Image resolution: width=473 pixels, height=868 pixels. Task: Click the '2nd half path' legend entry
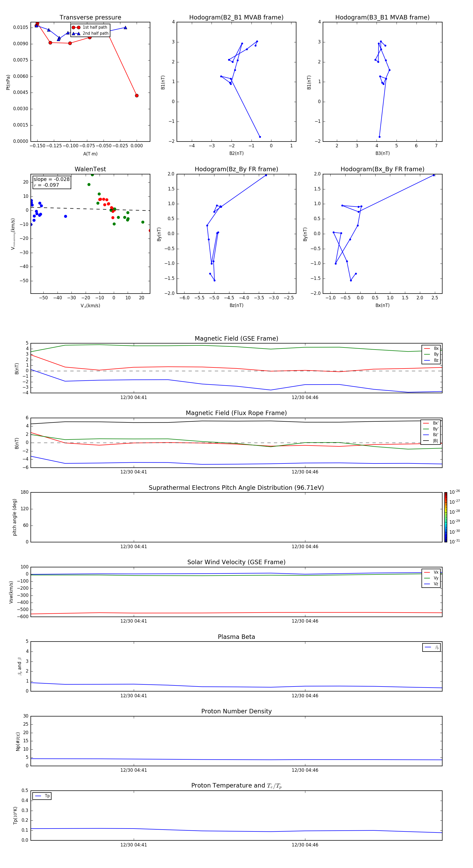pos(90,33)
